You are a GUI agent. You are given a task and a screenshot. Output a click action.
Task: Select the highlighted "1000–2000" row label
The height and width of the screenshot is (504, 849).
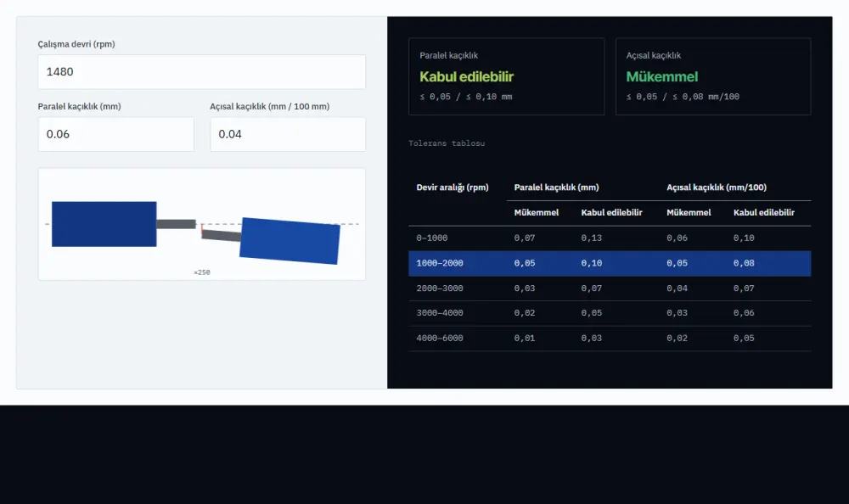pyautogui.click(x=440, y=263)
